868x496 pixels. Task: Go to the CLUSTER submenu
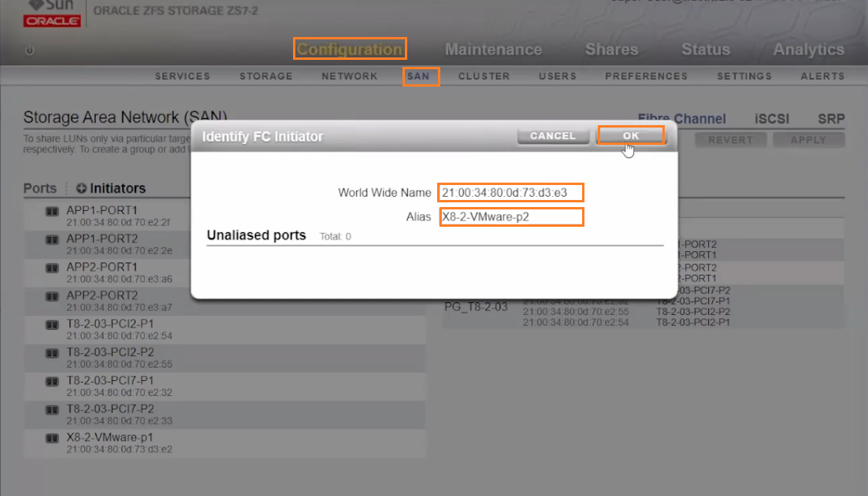click(x=484, y=76)
